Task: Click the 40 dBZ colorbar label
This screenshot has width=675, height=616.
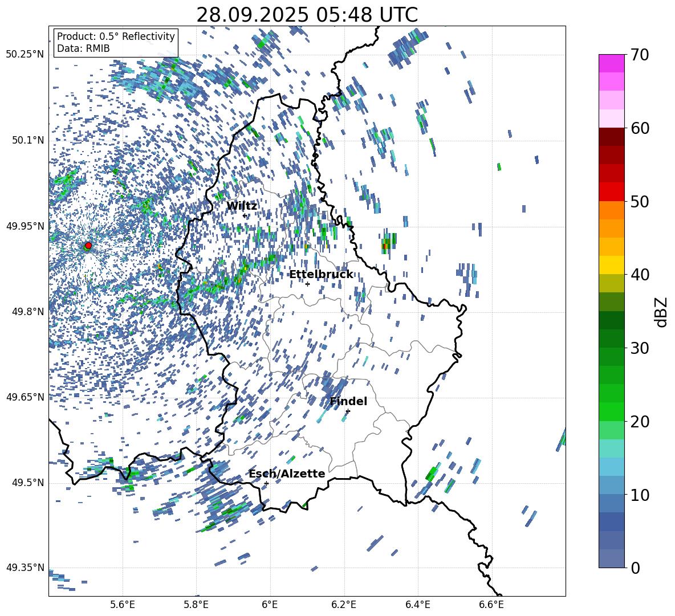Action: (639, 275)
